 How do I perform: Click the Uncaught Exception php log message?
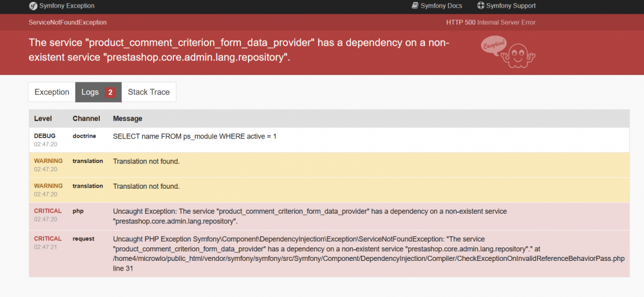310,216
